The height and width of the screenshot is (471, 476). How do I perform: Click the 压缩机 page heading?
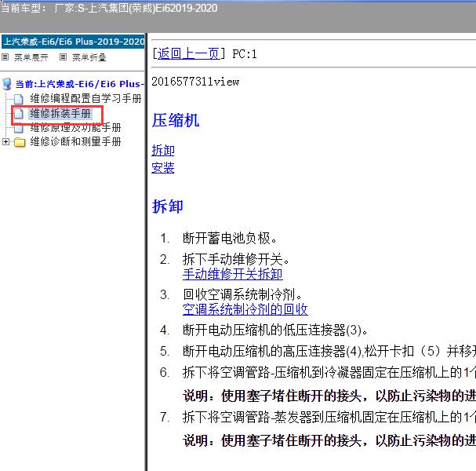click(x=176, y=120)
